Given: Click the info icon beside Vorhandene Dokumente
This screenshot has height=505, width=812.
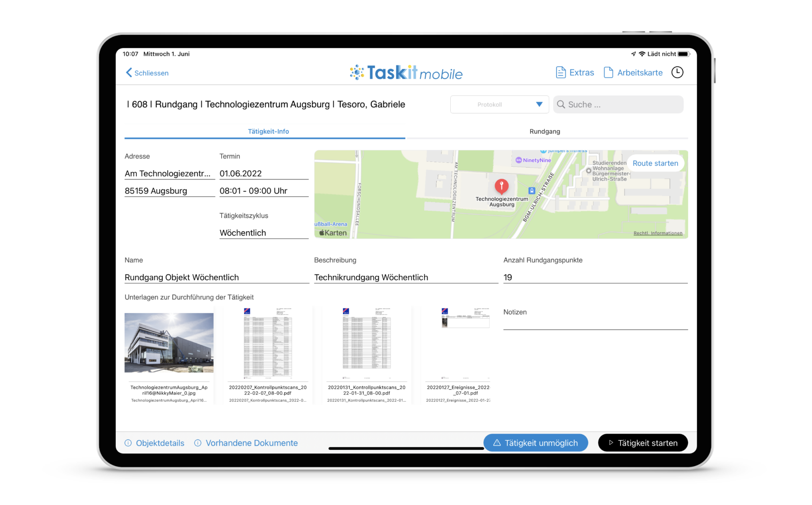Looking at the screenshot, I should coord(198,443).
